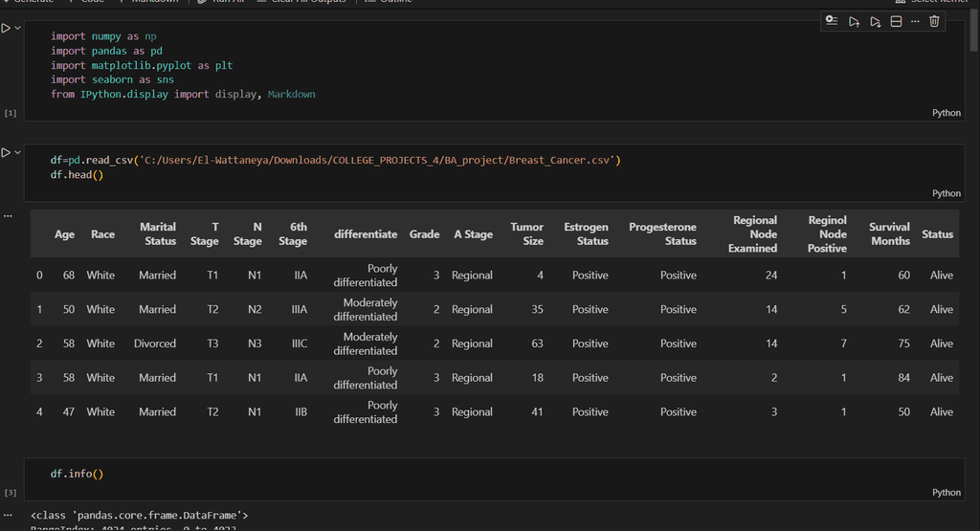Delete the cell with the trash icon
980x531 pixels.
[934, 21]
